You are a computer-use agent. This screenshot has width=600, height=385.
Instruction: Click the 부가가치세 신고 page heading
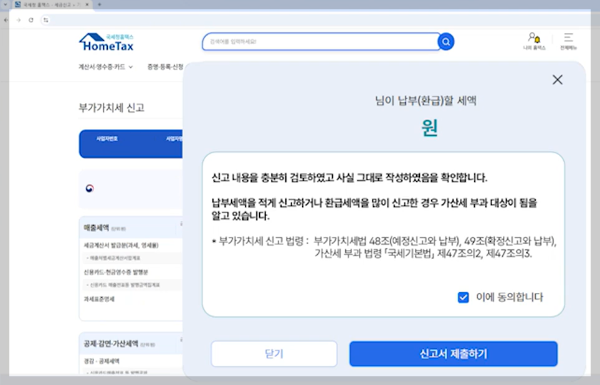tap(111, 108)
